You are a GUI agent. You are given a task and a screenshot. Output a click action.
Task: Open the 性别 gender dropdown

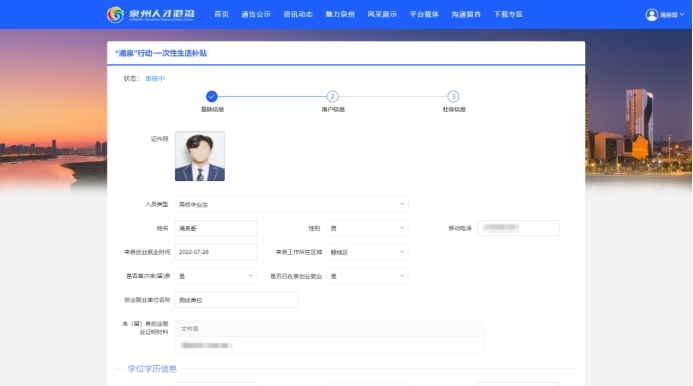(x=367, y=228)
